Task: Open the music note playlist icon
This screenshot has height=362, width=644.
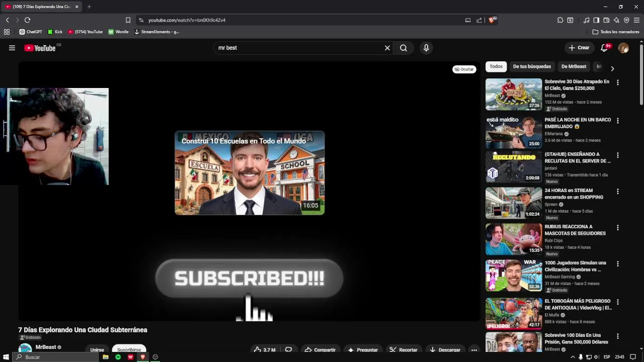Action: click(x=586, y=20)
